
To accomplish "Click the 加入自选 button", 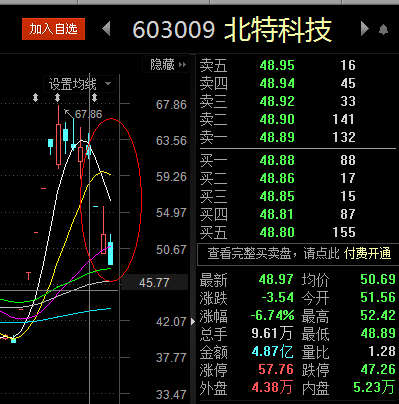I will click(53, 29).
